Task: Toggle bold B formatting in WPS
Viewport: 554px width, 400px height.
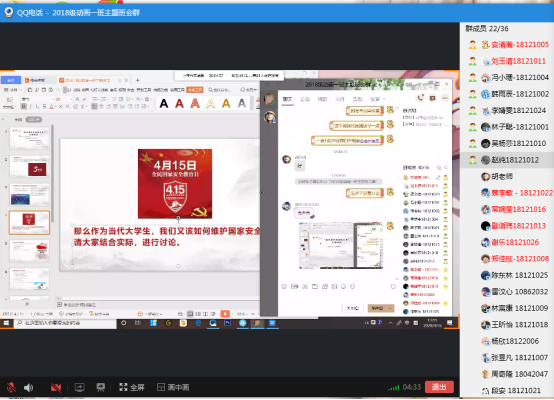Action: [x=24, y=106]
